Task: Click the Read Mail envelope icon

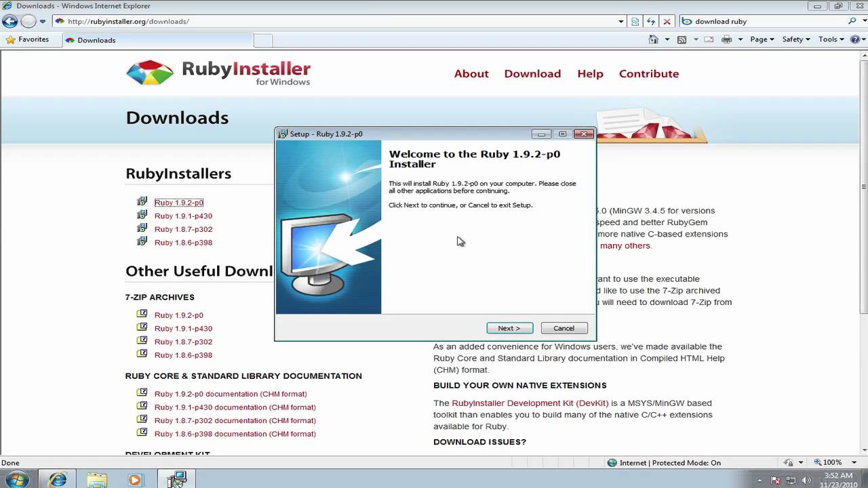Action: coord(709,39)
